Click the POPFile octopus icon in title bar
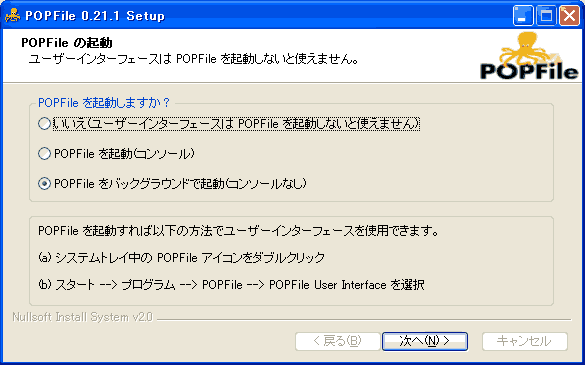585x365 pixels. pyautogui.click(x=12, y=15)
